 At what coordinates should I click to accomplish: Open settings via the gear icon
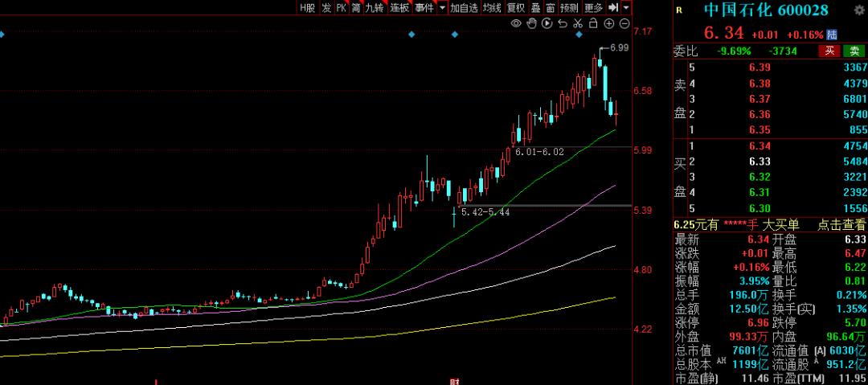pyautogui.click(x=860, y=10)
